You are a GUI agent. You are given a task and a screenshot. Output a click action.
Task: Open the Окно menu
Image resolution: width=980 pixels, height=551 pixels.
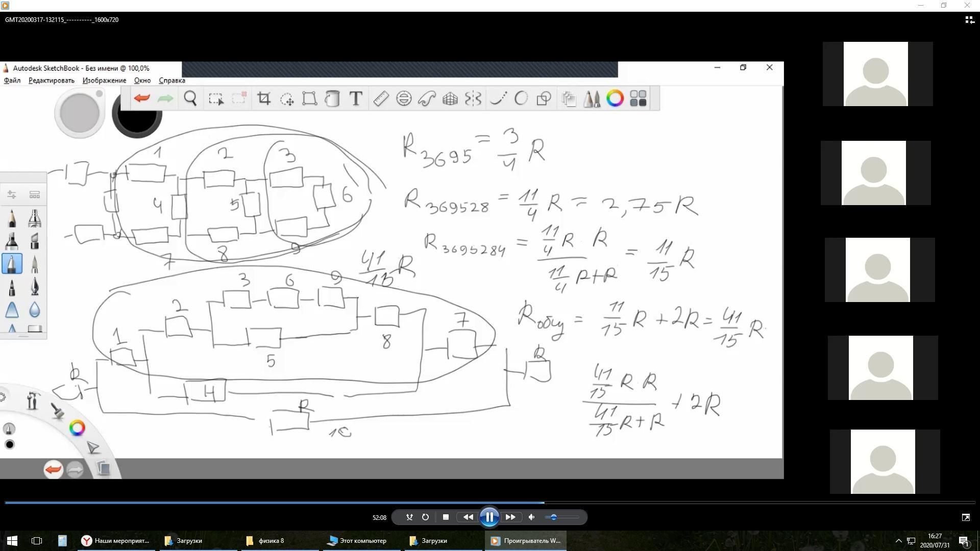(142, 81)
